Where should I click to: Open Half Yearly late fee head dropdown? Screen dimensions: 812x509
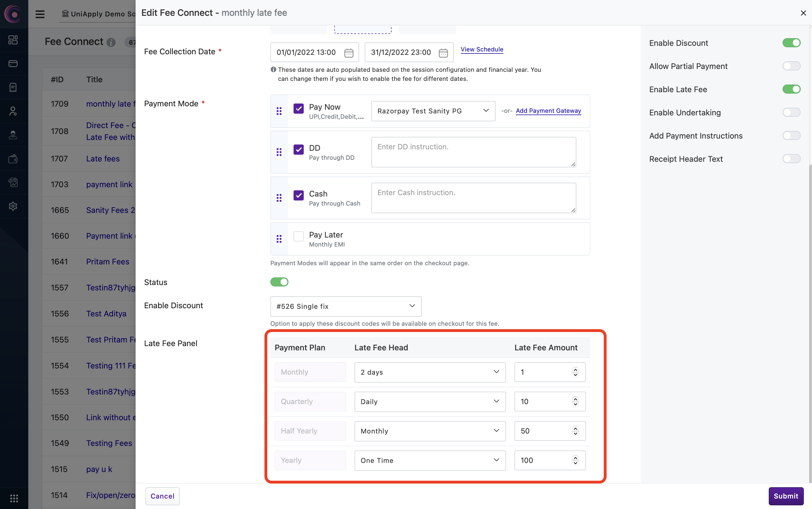point(430,431)
